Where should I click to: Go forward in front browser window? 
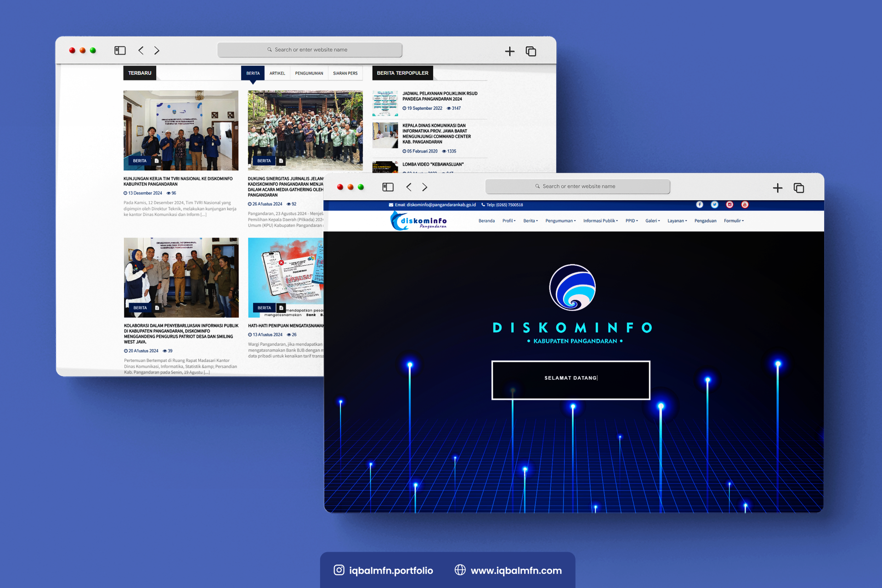click(x=424, y=187)
